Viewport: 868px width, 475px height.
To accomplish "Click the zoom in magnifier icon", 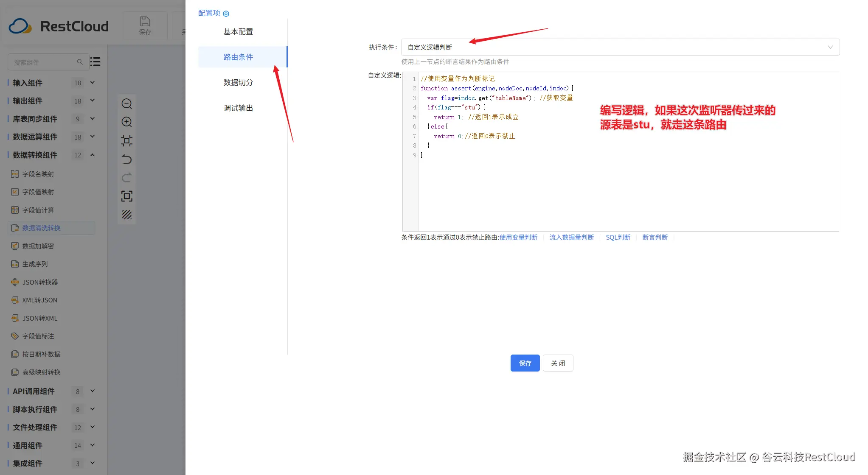I will [126, 122].
